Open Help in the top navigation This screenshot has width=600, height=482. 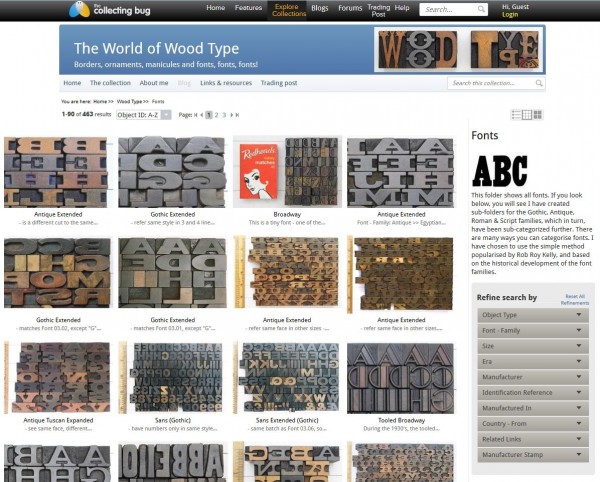402,8
